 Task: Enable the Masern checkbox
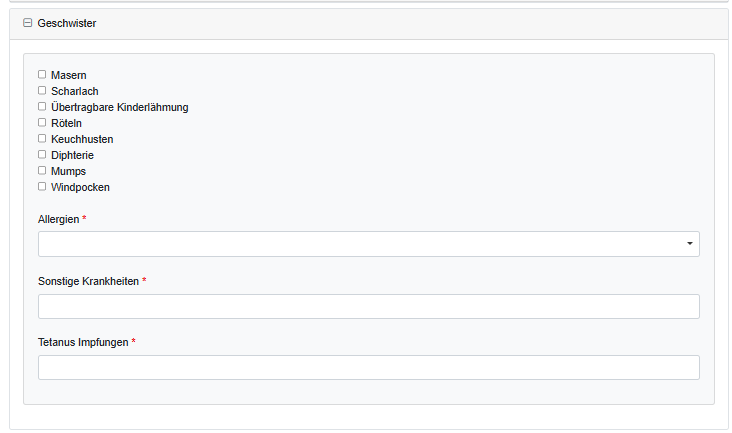coord(42,74)
